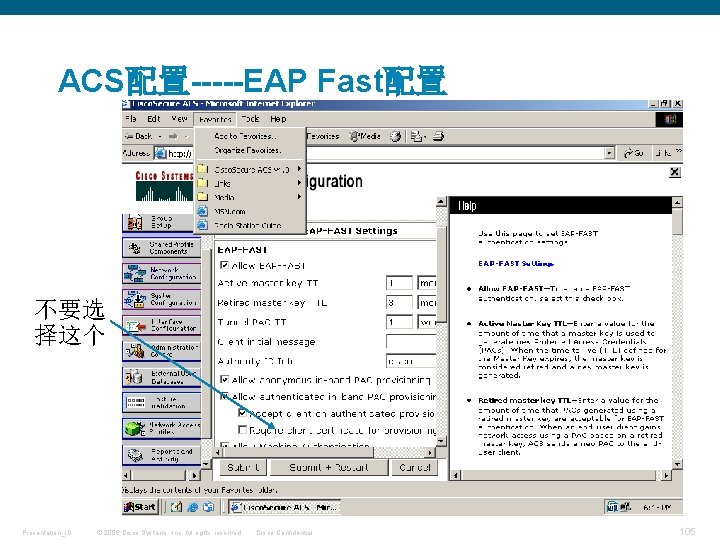
Task: Click Authority ID Info field
Action: coord(411,361)
